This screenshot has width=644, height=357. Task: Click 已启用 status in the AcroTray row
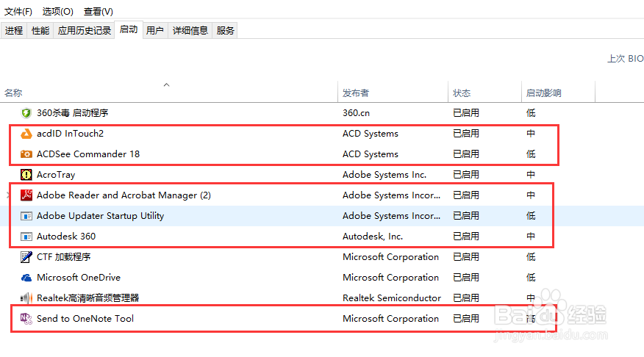[466, 175]
